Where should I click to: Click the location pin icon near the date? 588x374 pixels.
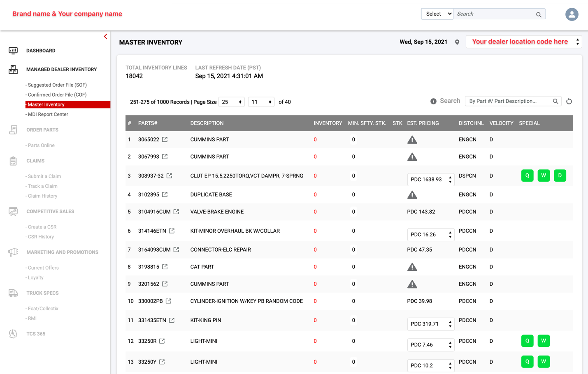(x=457, y=42)
